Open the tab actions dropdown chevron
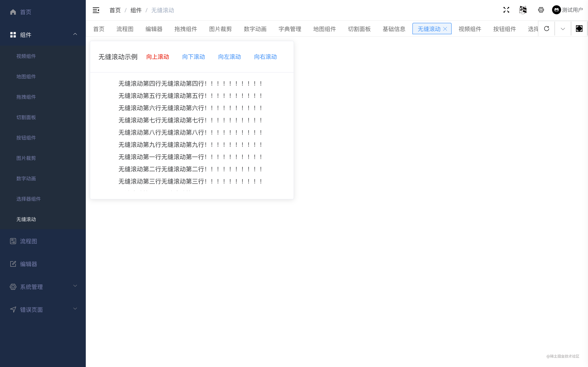Screen dimensions: 588x367 tap(563, 29)
